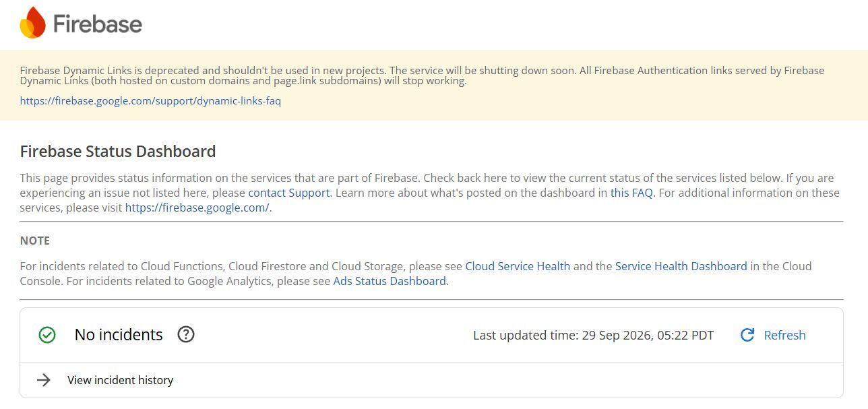
Task: Click the Firebase wordmark text in header
Action: click(98, 24)
